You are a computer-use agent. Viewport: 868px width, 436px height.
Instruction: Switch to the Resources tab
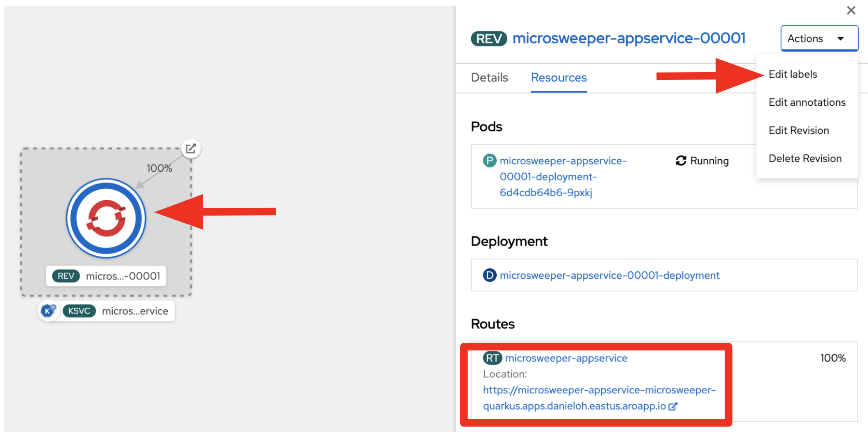pyautogui.click(x=559, y=77)
